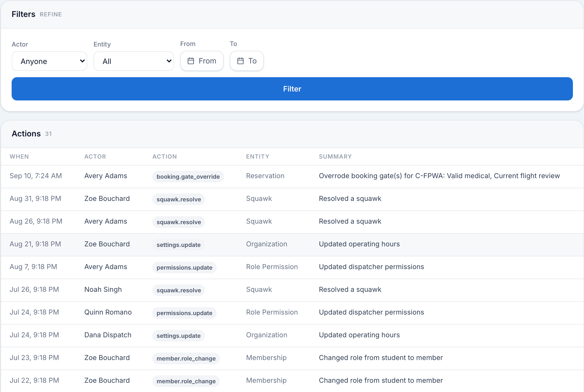The image size is (584, 392).
Task: Click Organization entity in Aug 21 row
Action: click(267, 244)
